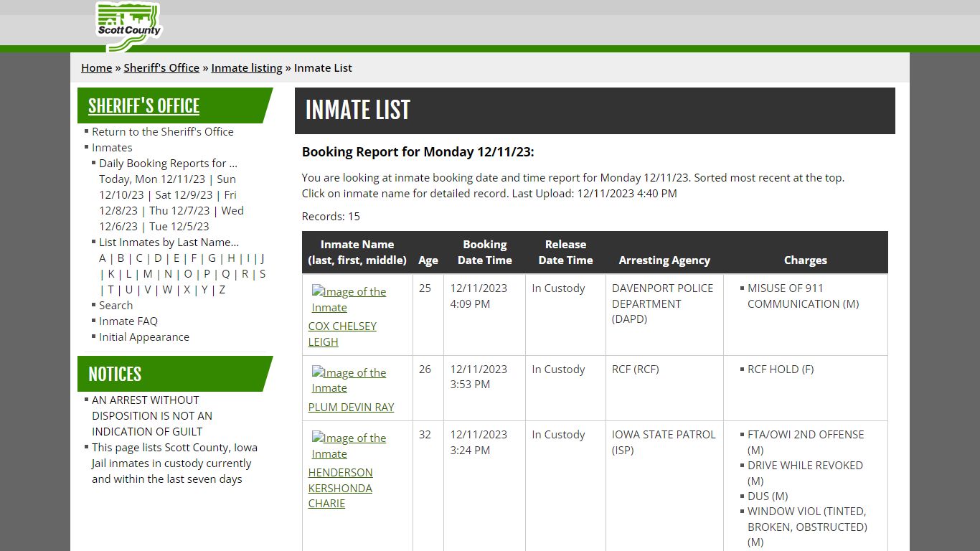The width and height of the screenshot is (980, 551).
Task: Select the DRIVE WHILE REVOKED charge
Action: click(x=805, y=473)
